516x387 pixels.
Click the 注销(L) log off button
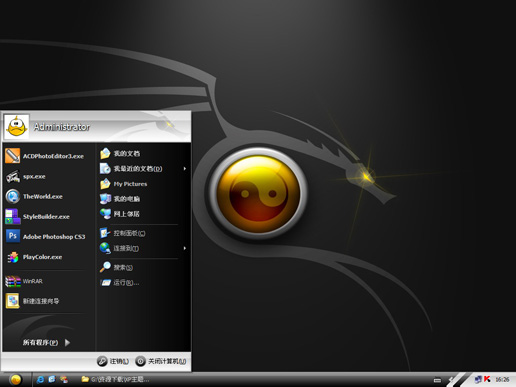(x=113, y=361)
